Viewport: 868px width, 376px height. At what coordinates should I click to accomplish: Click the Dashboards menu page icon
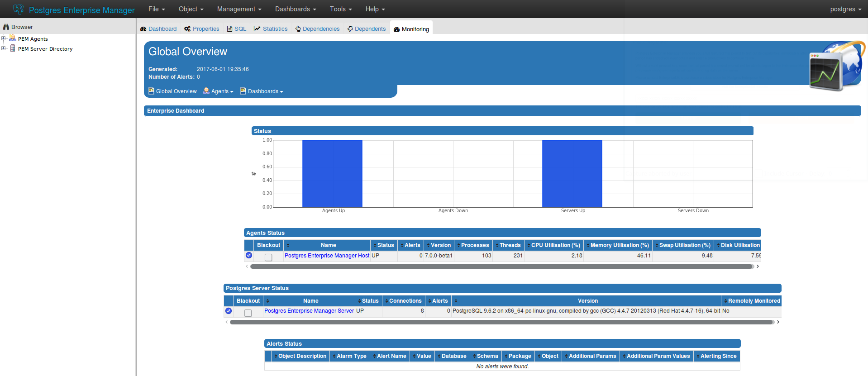click(x=243, y=91)
